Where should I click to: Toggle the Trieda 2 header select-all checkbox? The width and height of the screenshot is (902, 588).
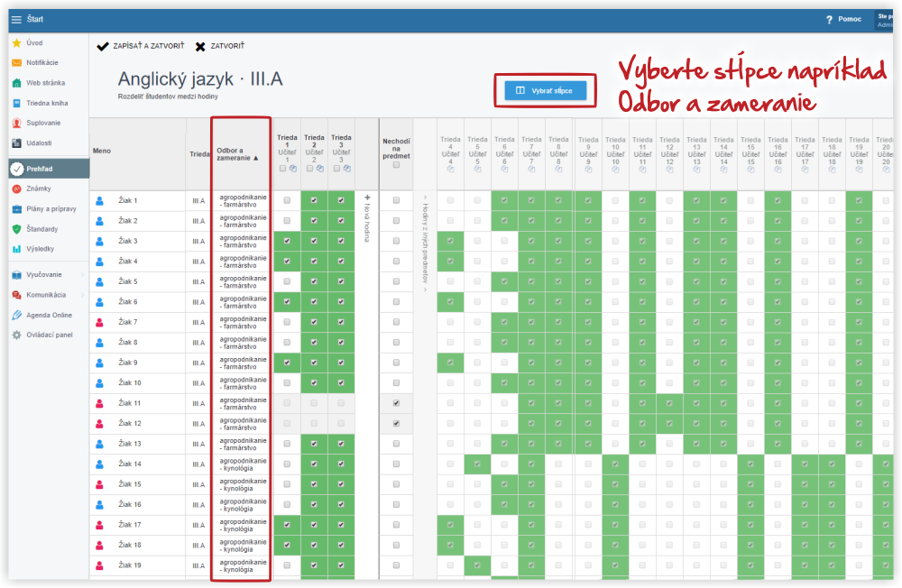click(309, 169)
